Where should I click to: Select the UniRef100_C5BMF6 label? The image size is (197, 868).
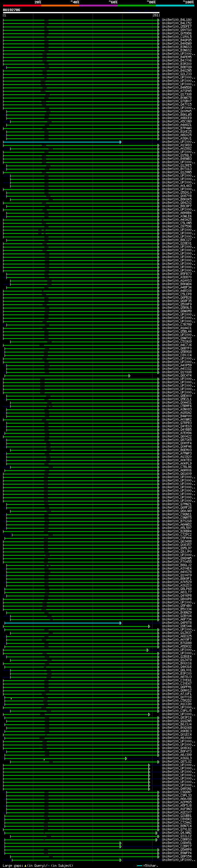click(177, 406)
